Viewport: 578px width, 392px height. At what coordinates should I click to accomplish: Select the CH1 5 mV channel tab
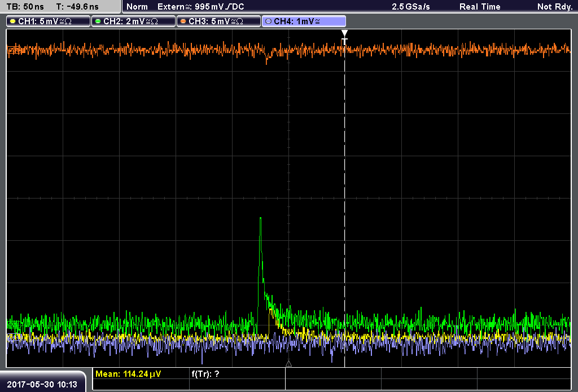[x=49, y=21]
